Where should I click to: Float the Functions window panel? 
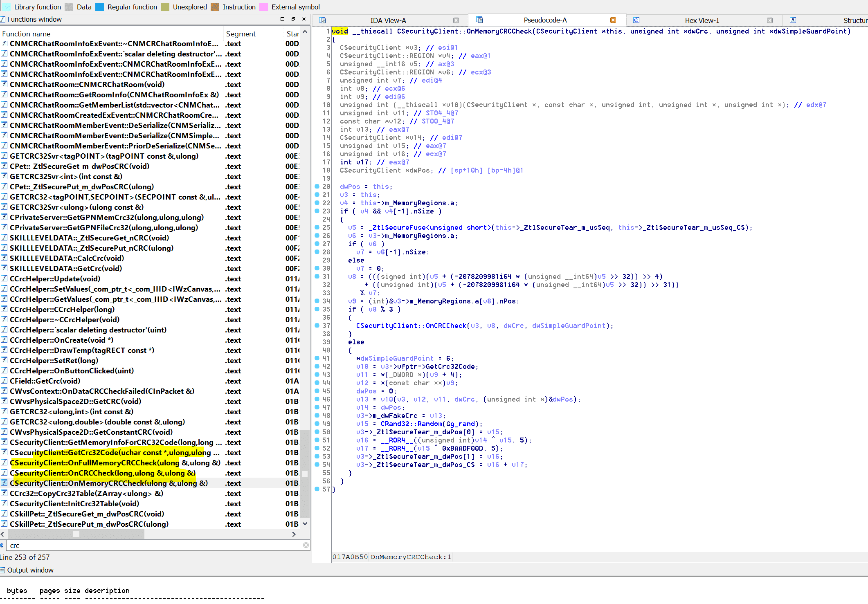293,19
